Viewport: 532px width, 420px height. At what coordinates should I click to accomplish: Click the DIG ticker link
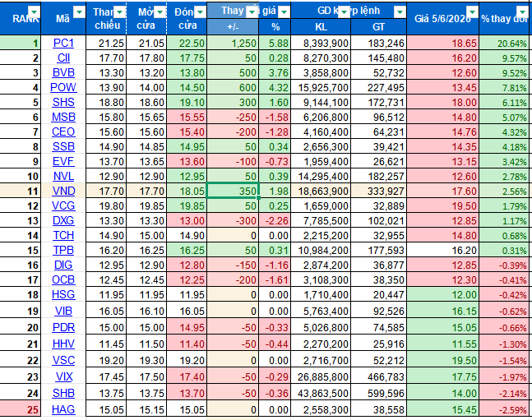coord(63,265)
